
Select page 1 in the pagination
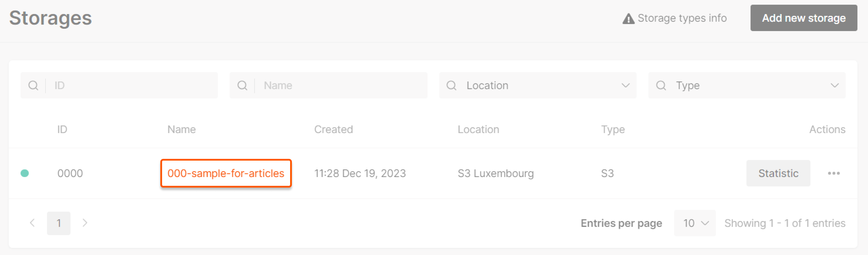click(59, 223)
